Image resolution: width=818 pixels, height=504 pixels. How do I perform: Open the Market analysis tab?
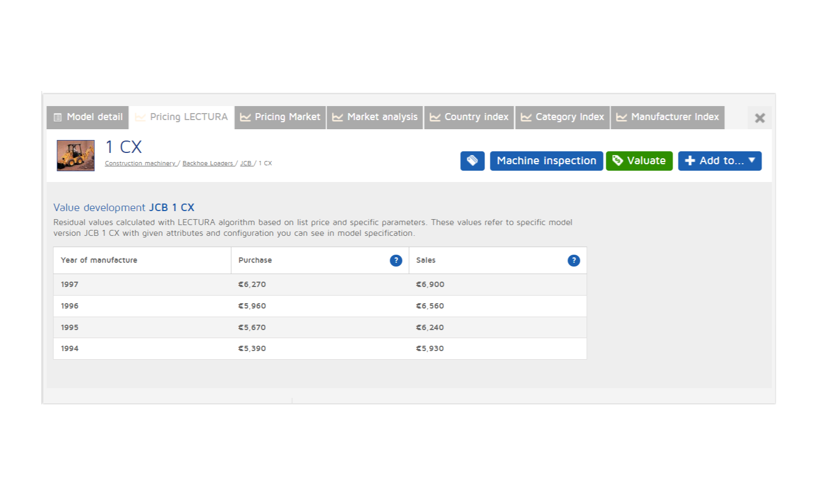click(375, 117)
